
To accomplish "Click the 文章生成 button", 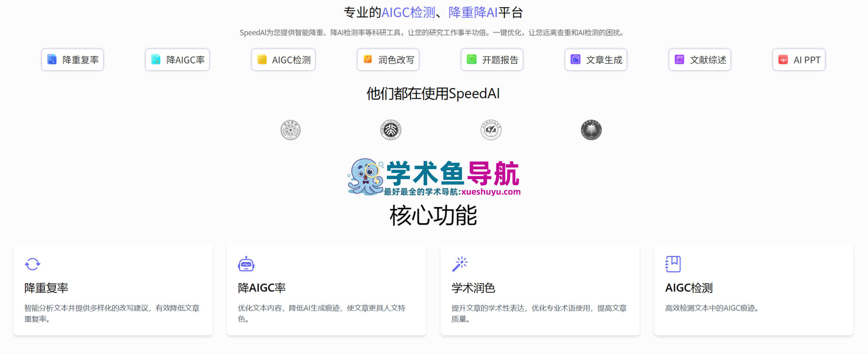I will (x=595, y=59).
